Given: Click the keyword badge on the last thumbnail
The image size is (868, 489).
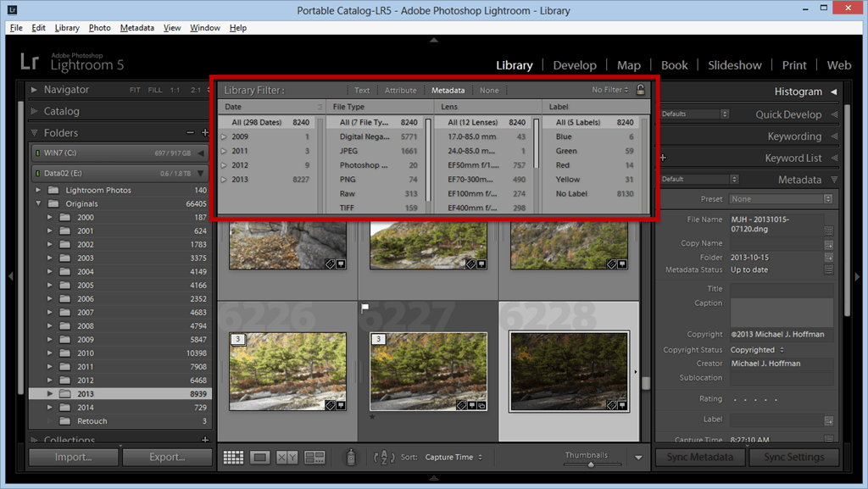Looking at the screenshot, I should [x=610, y=405].
